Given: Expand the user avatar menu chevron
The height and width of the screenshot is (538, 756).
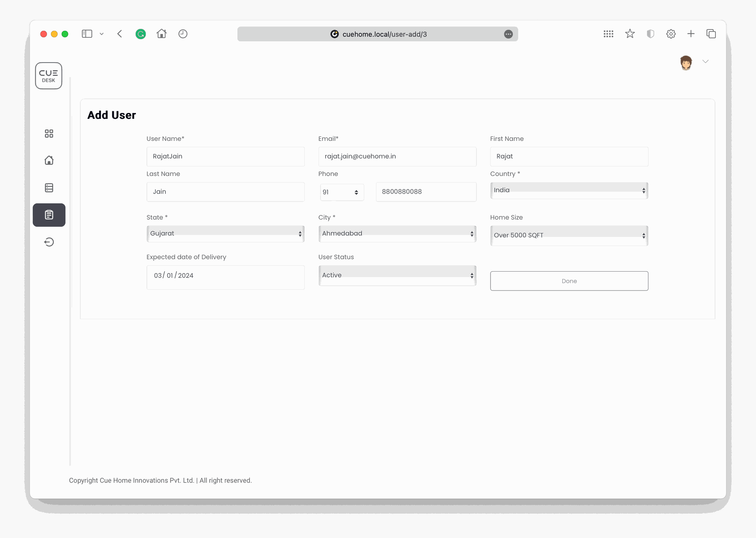Looking at the screenshot, I should pyautogui.click(x=705, y=61).
